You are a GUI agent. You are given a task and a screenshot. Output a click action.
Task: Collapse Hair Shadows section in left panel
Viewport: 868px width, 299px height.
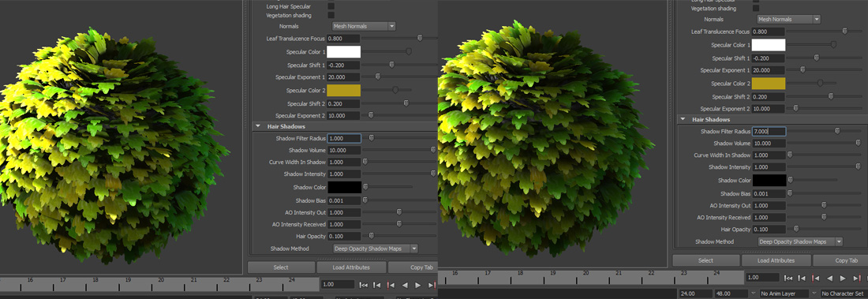258,126
